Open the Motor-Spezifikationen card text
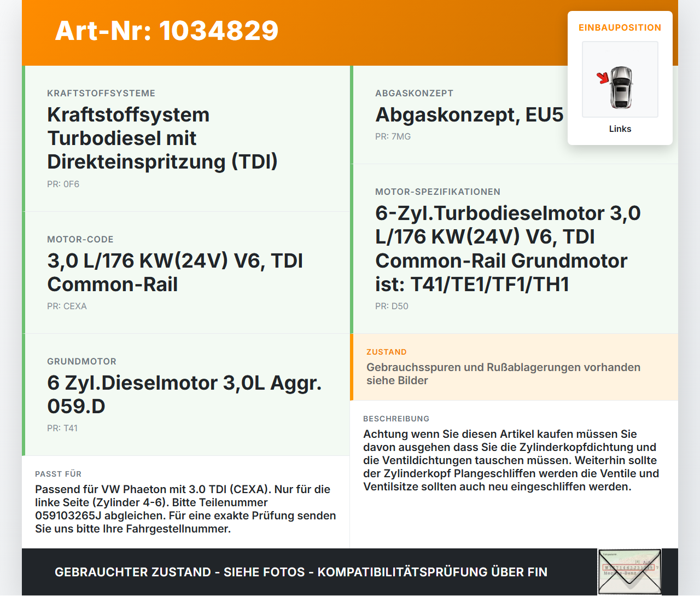700x596 pixels. (508, 248)
